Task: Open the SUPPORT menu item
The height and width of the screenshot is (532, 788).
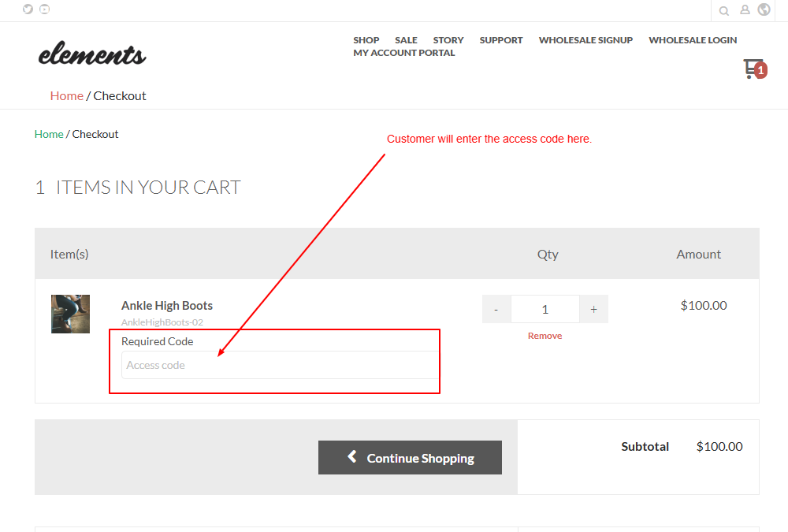Action: [x=501, y=40]
